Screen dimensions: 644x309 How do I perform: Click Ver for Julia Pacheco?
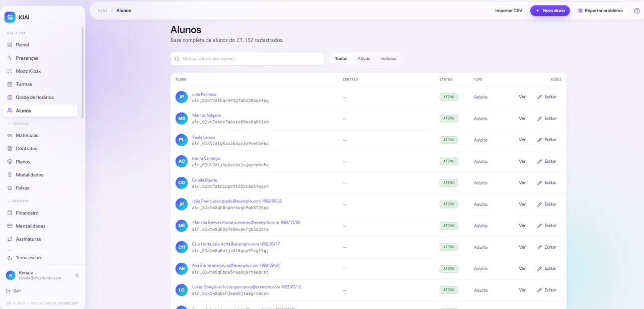click(x=522, y=97)
